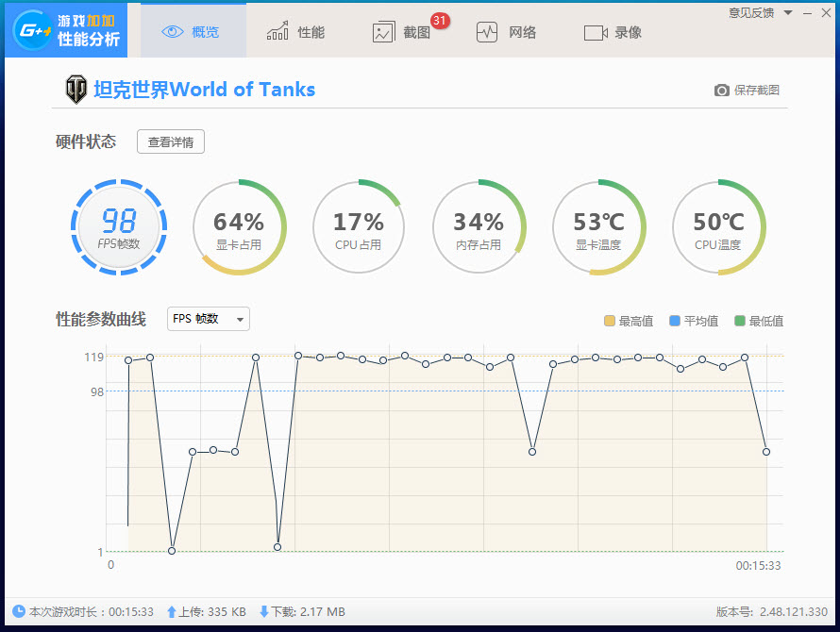This screenshot has height=632, width=840.
Task: Click the World of Tanks game icon
Action: point(76,89)
